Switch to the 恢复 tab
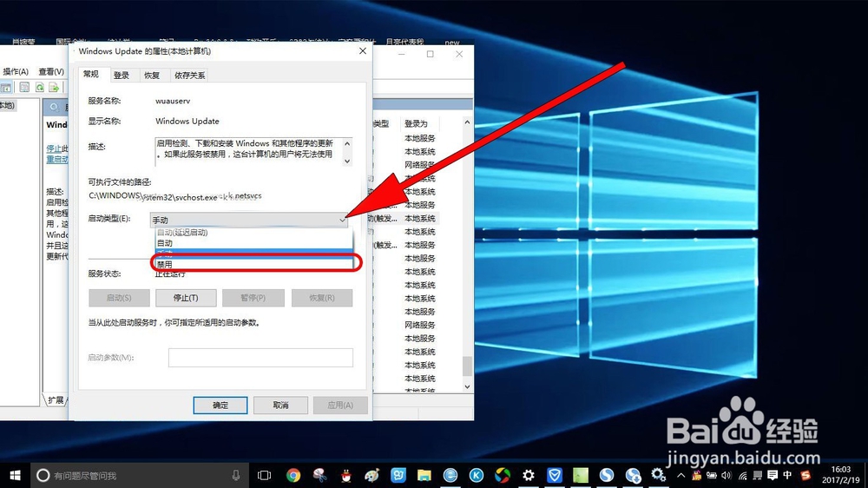Image resolution: width=868 pixels, height=488 pixels. click(x=152, y=76)
